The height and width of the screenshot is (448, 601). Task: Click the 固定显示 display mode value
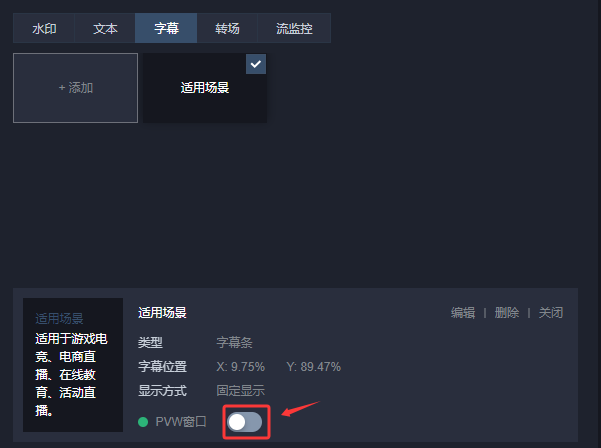tap(240, 391)
